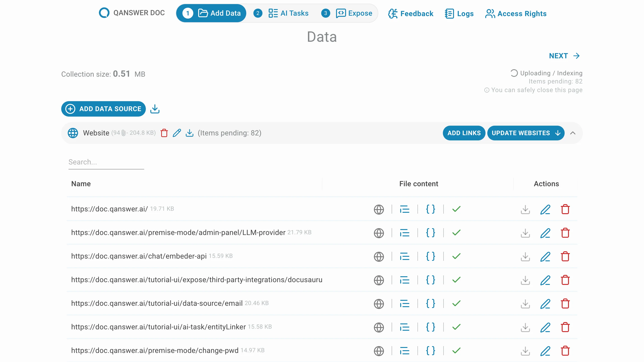Image resolution: width=644 pixels, height=362 pixels.
Task: Delete the LLM-provider entry
Action: click(x=565, y=233)
